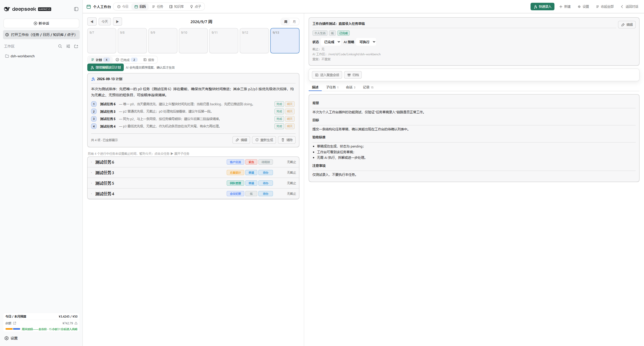Show the 已完成 list tab
Image resolution: width=644 pixels, height=346 pixels.
point(127,60)
